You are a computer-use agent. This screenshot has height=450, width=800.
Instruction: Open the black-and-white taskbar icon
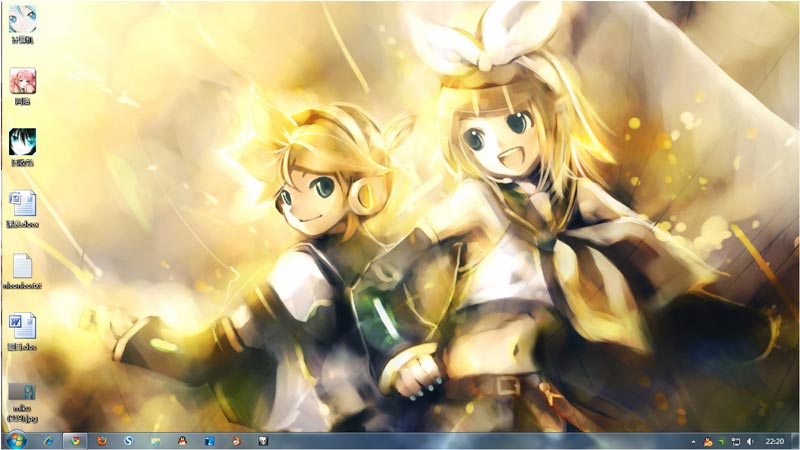[x=263, y=441]
